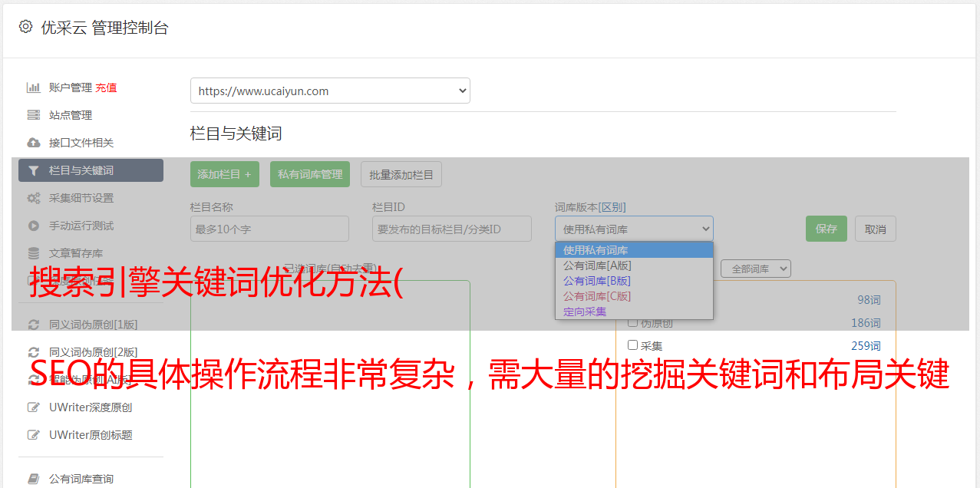Click the 98词 count
This screenshot has width=980, height=488.
coord(869,300)
